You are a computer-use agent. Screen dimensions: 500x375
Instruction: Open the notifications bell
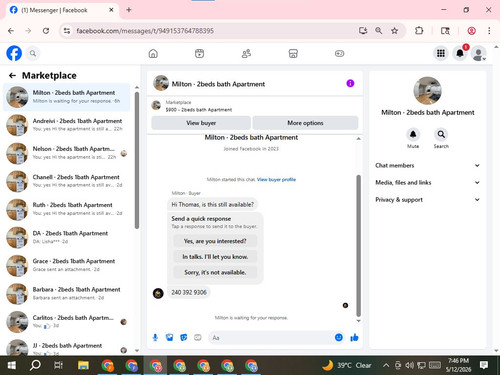[x=460, y=53]
